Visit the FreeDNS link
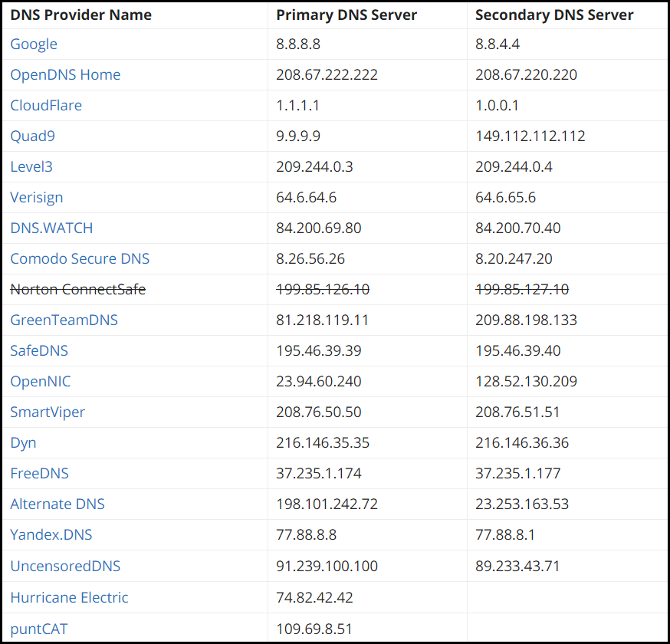The height and width of the screenshot is (644, 670). click(x=39, y=474)
